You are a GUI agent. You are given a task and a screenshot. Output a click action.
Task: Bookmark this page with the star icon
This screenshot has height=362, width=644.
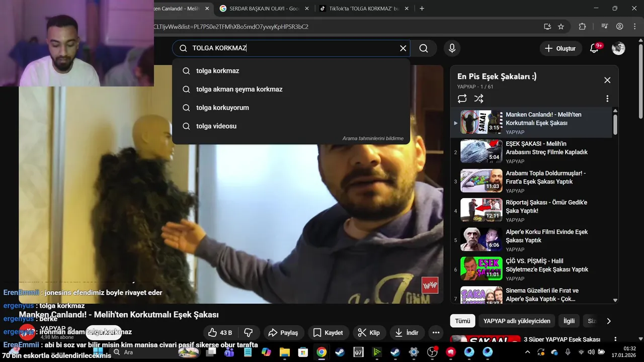click(561, 27)
